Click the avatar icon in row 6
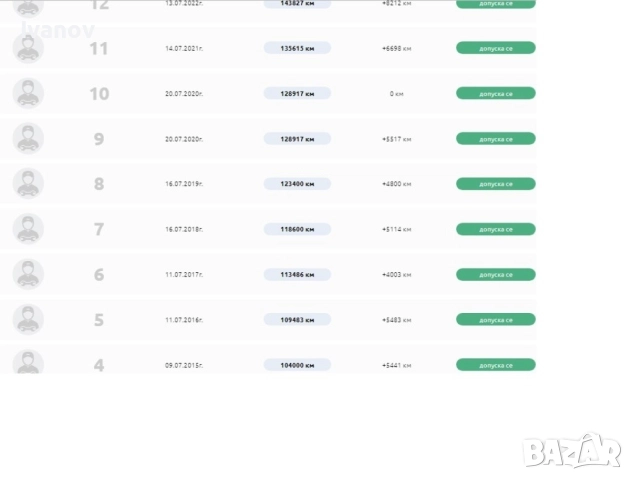Viewport: 633px width, 480px height. [28, 274]
